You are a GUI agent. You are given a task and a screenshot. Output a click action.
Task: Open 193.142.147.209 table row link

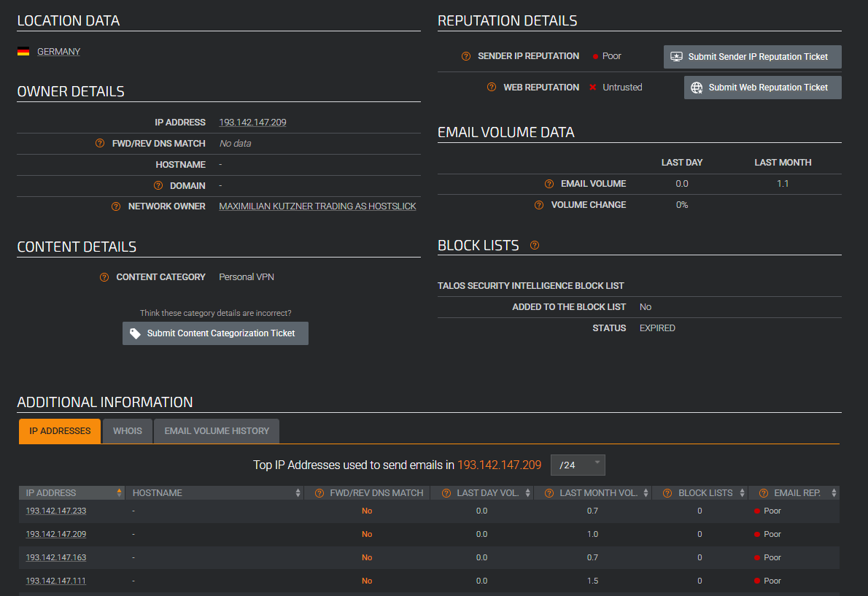pos(56,534)
